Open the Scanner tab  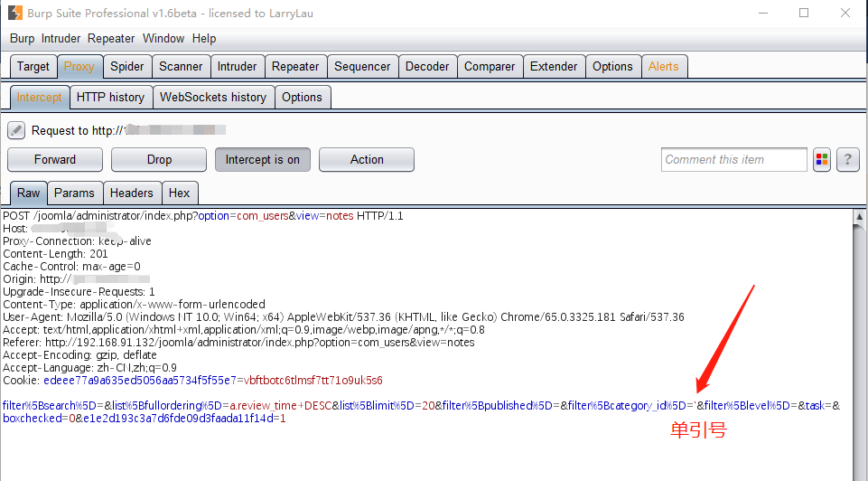181,67
